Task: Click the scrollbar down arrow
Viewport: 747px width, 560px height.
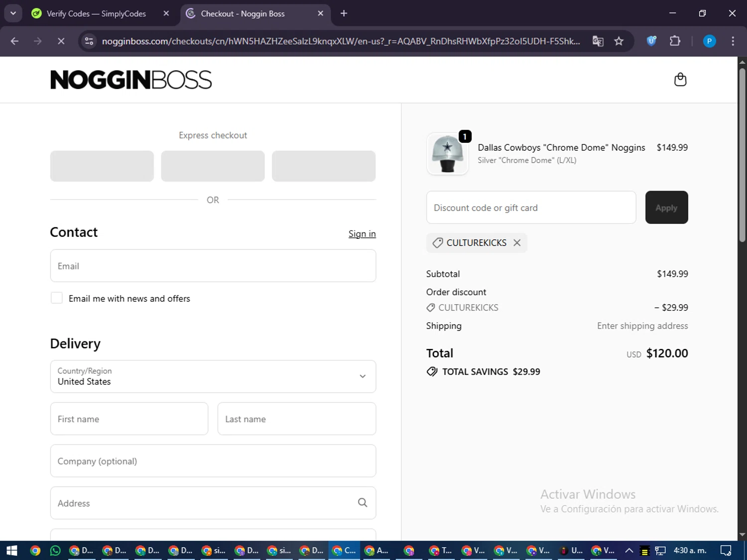Action: [x=742, y=535]
